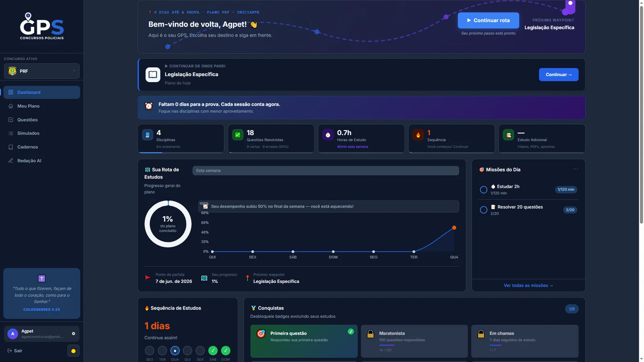644x362 pixels.
Task: Click the lock icon on the Maratonista badge
Action: (370, 334)
